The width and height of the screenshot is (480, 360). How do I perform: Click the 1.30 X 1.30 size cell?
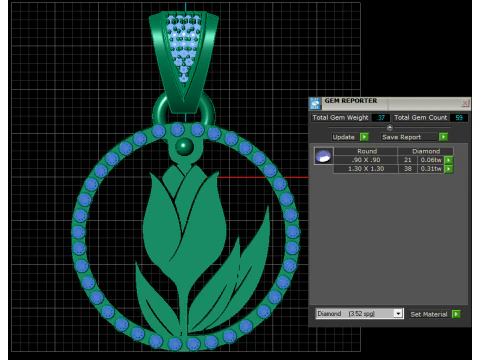pos(366,169)
